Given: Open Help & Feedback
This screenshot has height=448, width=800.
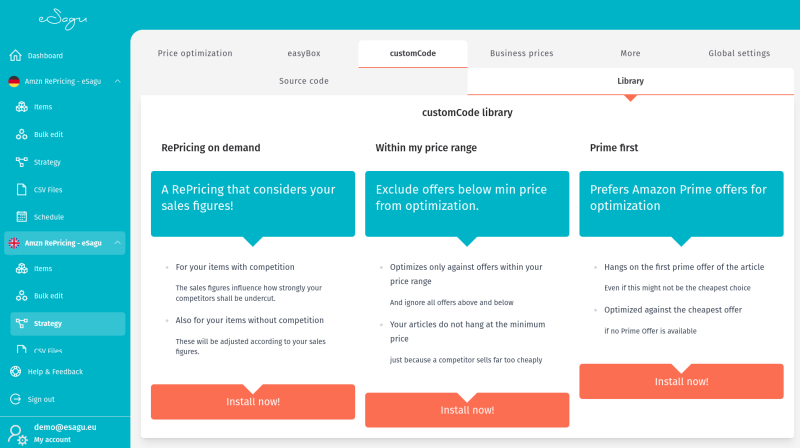Looking at the screenshot, I should [55, 372].
